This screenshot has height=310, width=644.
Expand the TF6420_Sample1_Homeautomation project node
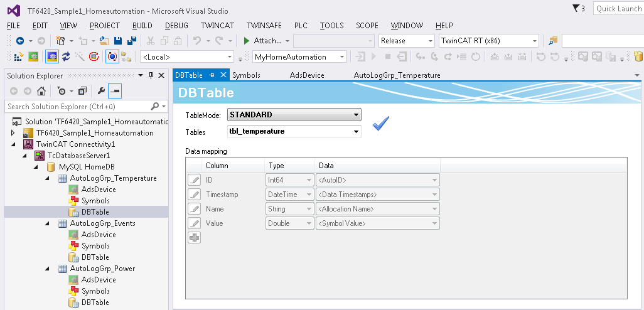13,133
